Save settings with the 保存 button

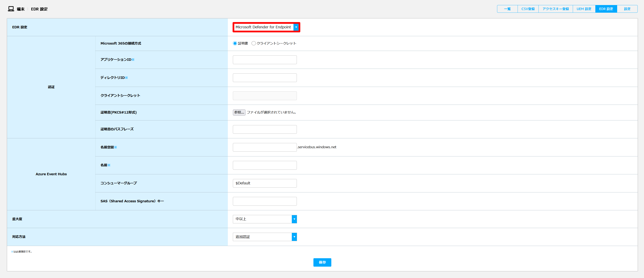pos(322,262)
